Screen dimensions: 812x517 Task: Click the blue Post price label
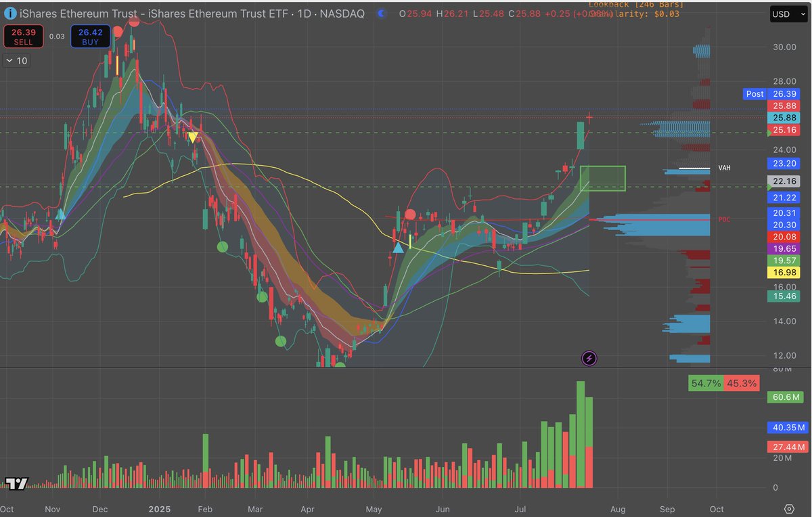click(754, 94)
